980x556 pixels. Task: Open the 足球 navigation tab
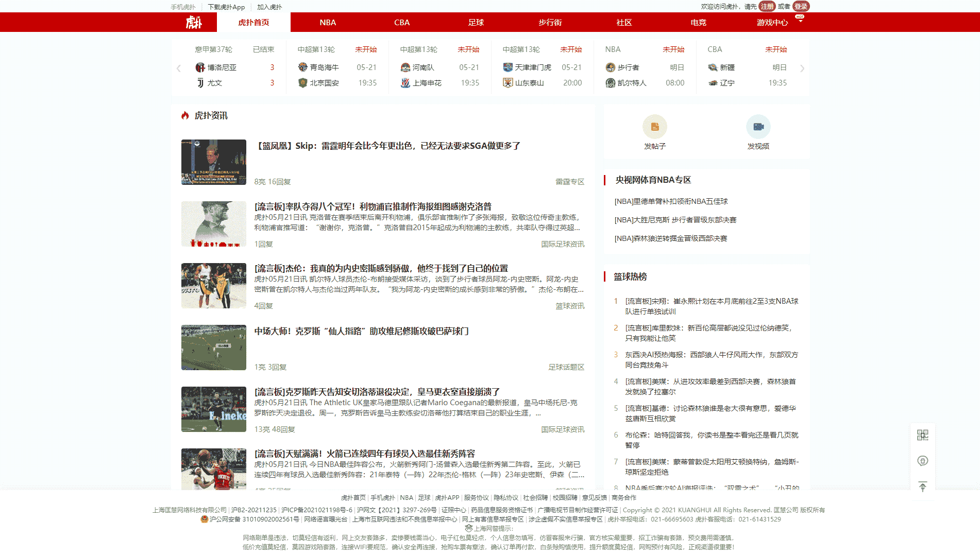(476, 22)
